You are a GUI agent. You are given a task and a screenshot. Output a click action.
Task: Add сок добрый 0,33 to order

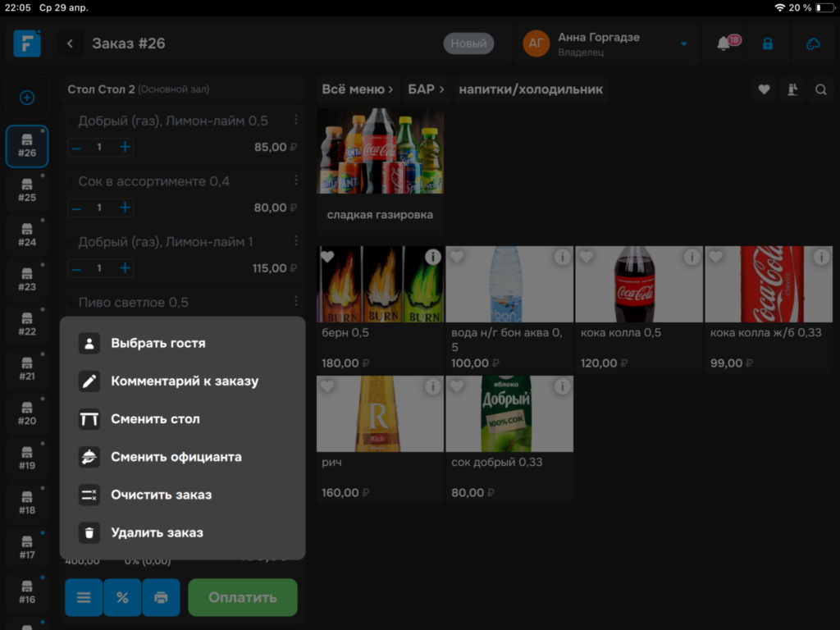[x=509, y=439]
